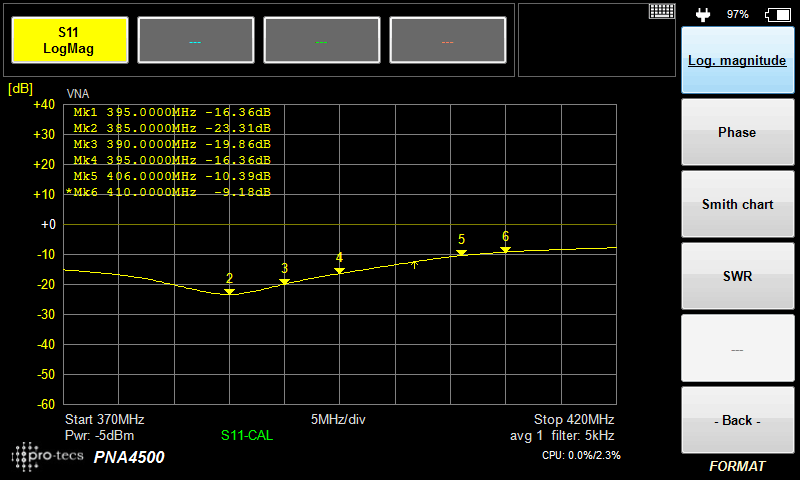Screen dimensions: 800x480
Task: Enable the third trace slot with green dashes
Action: click(321, 41)
